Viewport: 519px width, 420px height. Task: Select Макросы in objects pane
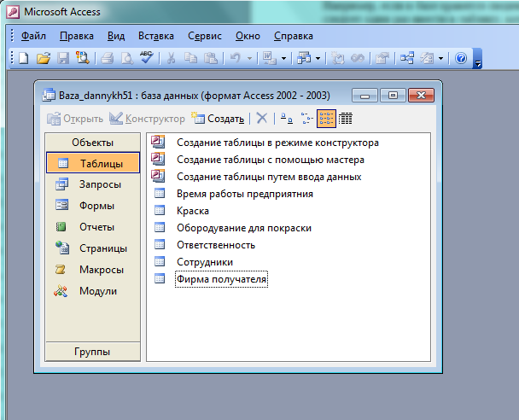[x=93, y=270]
